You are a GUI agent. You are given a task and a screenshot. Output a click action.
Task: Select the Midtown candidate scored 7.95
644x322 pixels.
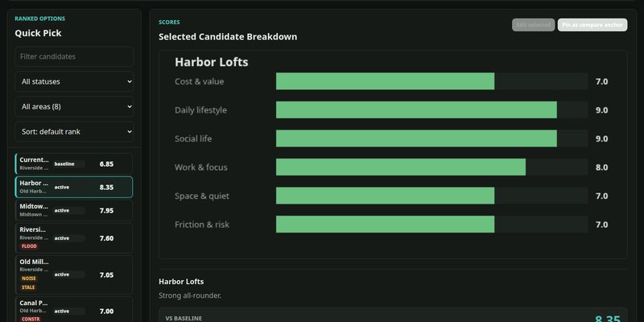[74, 211]
